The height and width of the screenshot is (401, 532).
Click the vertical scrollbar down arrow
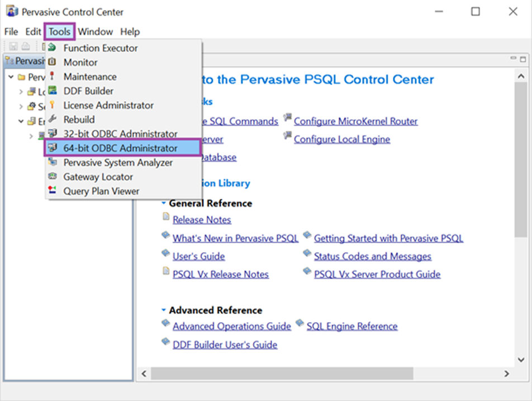(521, 360)
